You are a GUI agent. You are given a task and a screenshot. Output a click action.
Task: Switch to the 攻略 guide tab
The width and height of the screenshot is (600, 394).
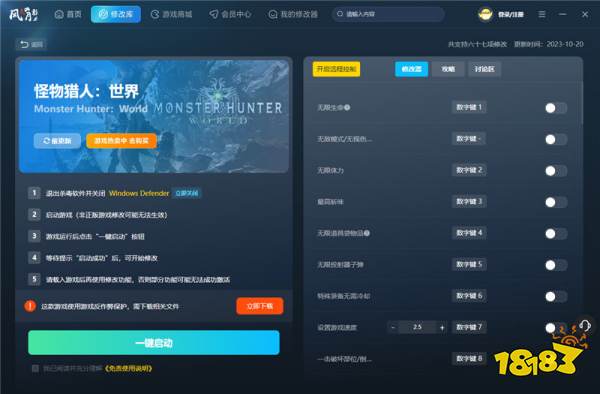448,69
